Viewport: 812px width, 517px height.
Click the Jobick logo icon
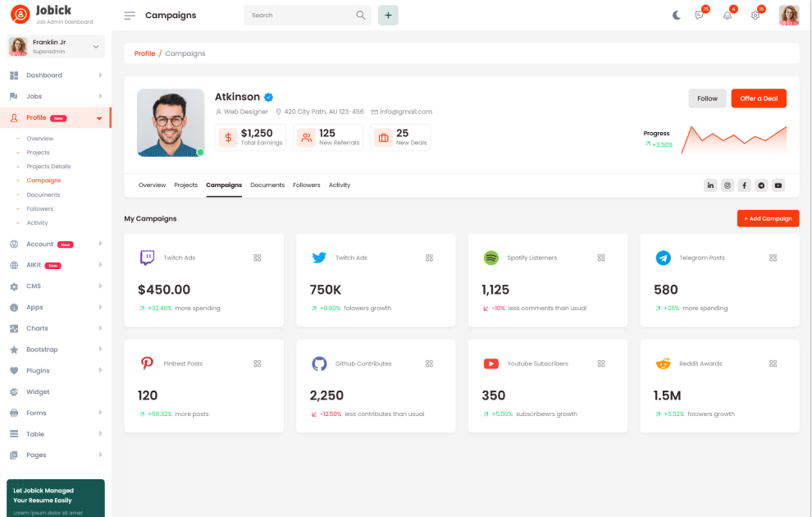point(21,15)
